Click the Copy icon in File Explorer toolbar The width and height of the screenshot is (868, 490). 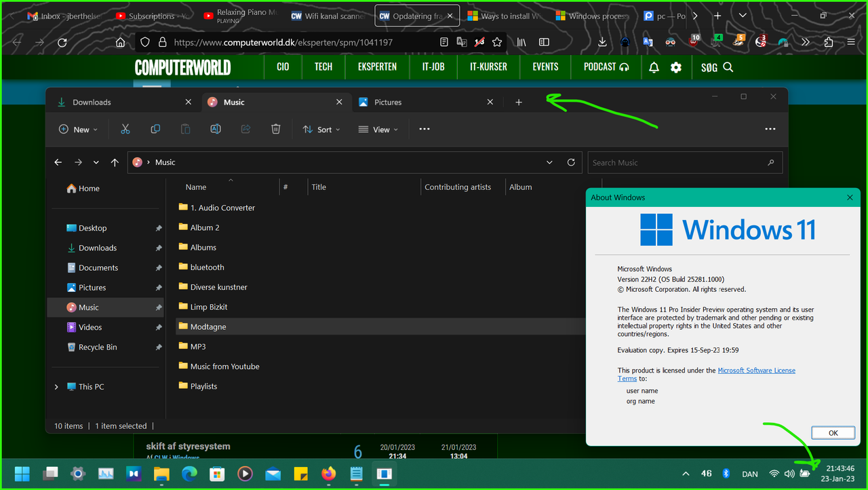pyautogui.click(x=155, y=129)
